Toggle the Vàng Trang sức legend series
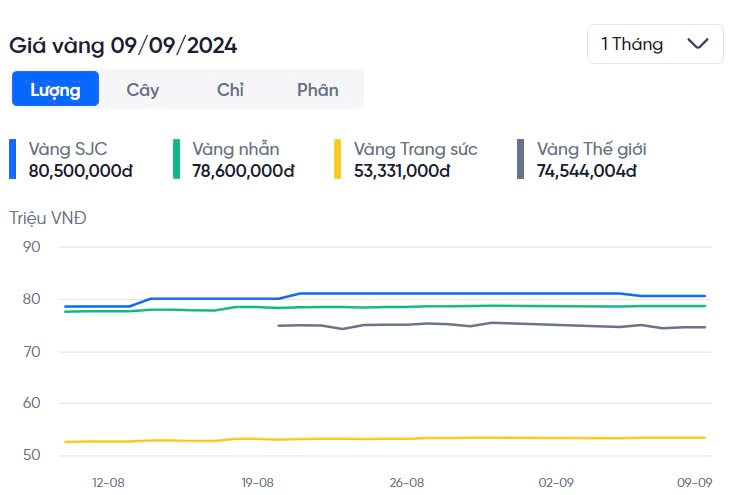 coord(415,149)
